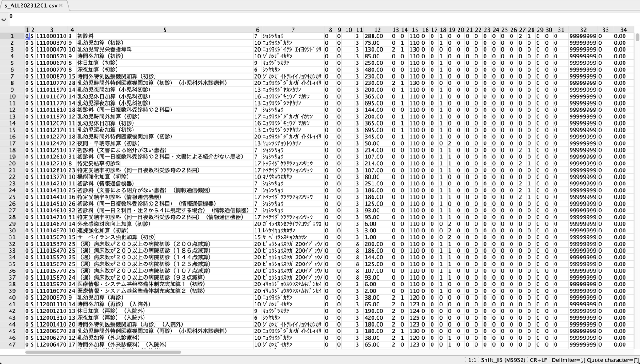Select column header 5
Image resolution: width=640 pixels, height=364 pixels.
165,30
